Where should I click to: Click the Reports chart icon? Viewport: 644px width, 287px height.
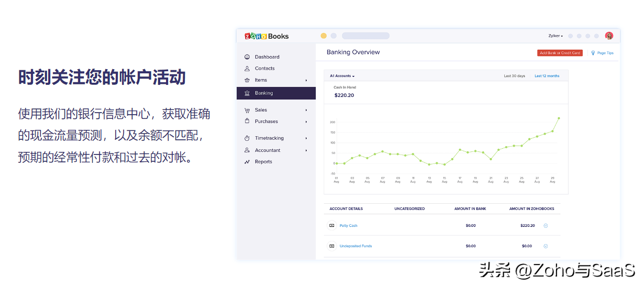pos(247,162)
